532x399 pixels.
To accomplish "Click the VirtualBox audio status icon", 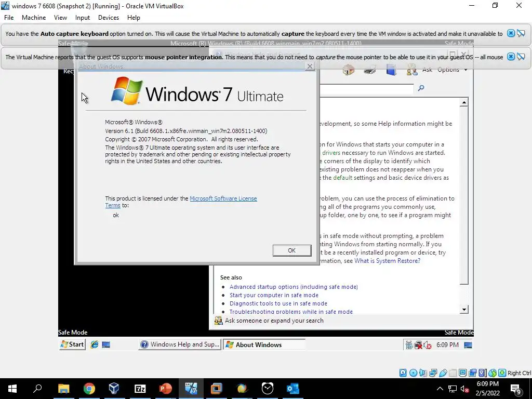I will click(423, 373).
